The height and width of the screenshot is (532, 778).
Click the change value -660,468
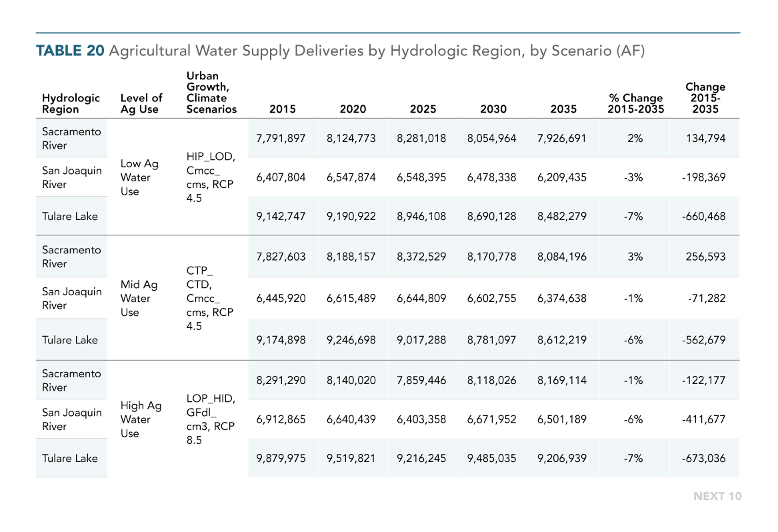click(703, 217)
